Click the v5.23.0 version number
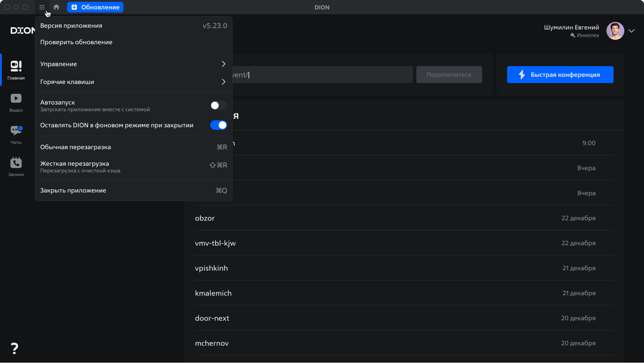The image size is (644, 364). click(x=215, y=25)
